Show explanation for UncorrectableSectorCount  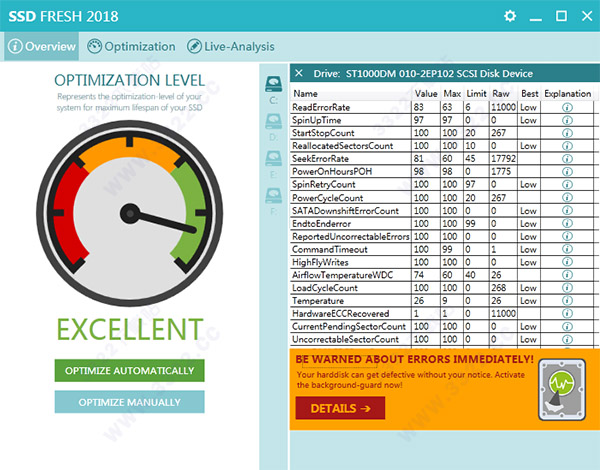(x=567, y=340)
